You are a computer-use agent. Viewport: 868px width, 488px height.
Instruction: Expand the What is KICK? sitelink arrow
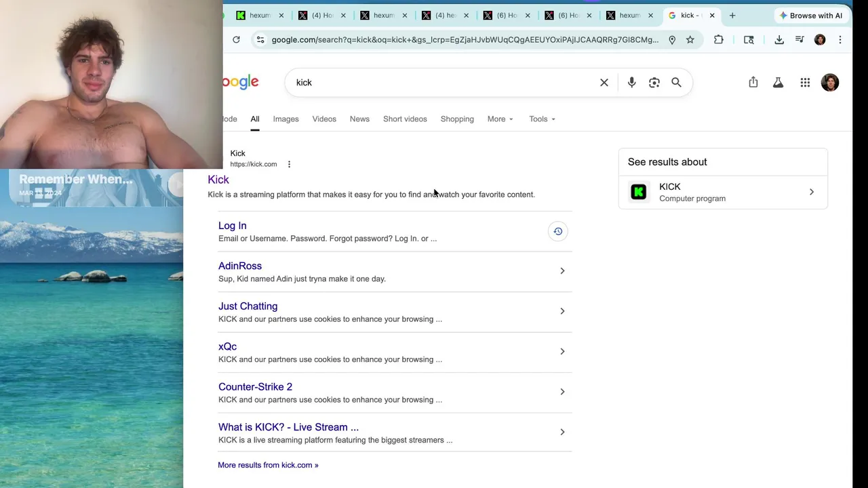pyautogui.click(x=562, y=432)
